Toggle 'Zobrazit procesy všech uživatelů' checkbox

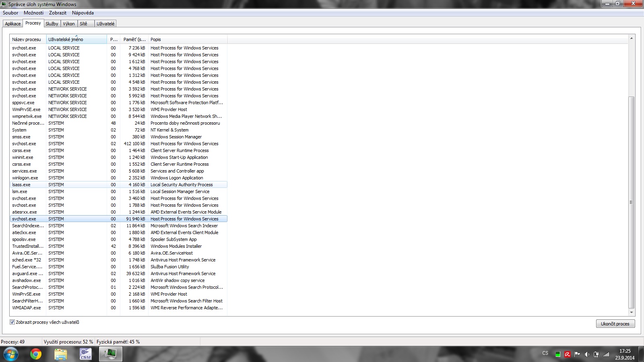pyautogui.click(x=12, y=322)
